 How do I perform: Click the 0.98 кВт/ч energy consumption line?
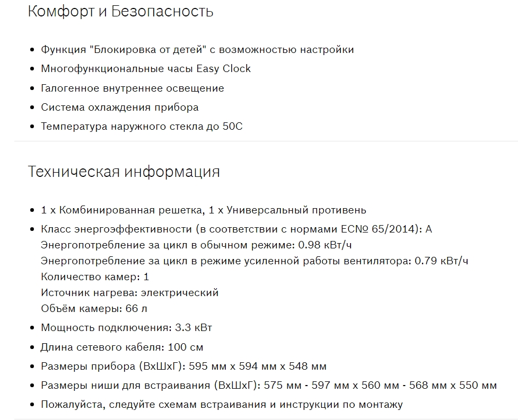coord(196,245)
